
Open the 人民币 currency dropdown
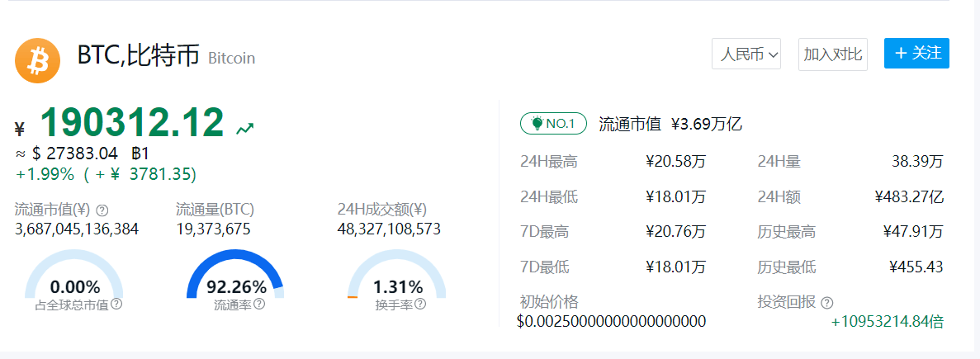[746, 54]
